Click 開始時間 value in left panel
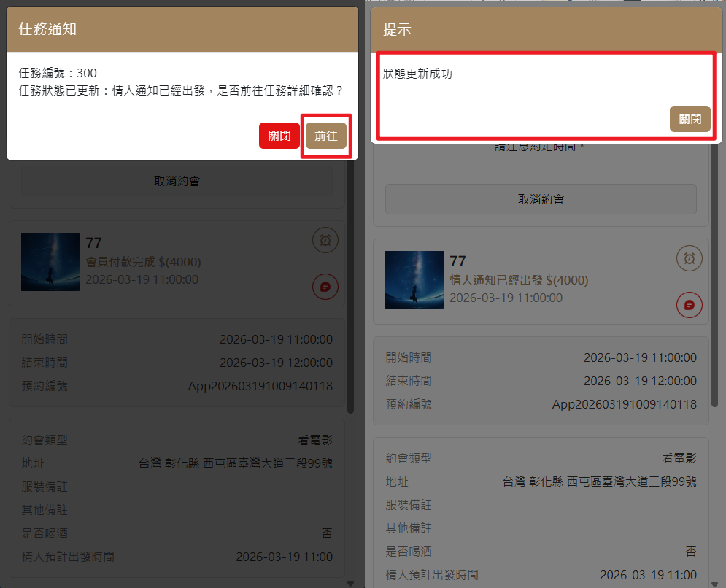Image resolution: width=726 pixels, height=588 pixels. pyautogui.click(x=276, y=339)
